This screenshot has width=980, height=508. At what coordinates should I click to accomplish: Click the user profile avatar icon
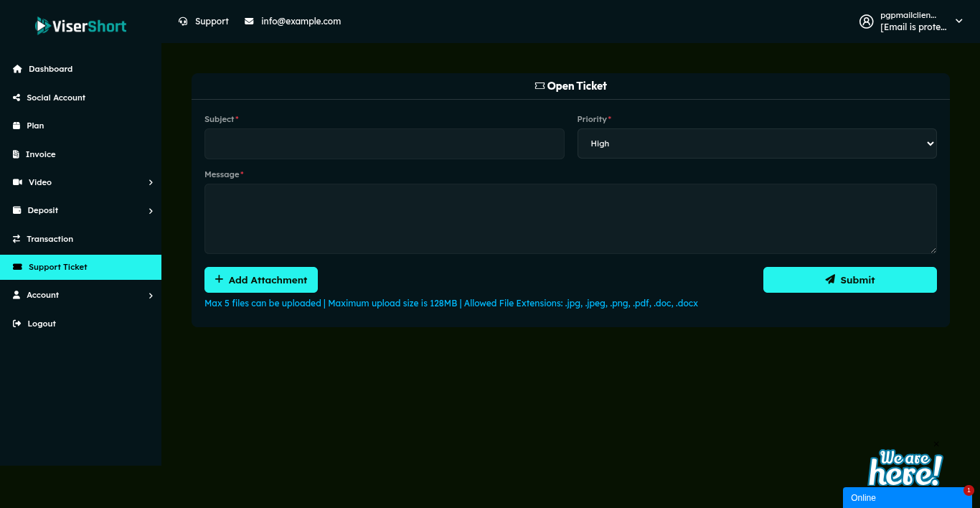(x=866, y=22)
